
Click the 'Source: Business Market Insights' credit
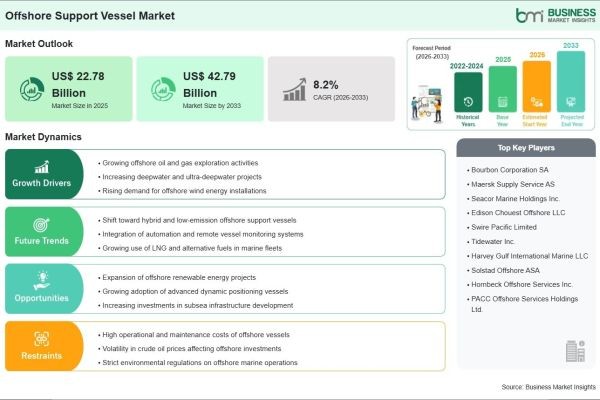tap(549, 387)
